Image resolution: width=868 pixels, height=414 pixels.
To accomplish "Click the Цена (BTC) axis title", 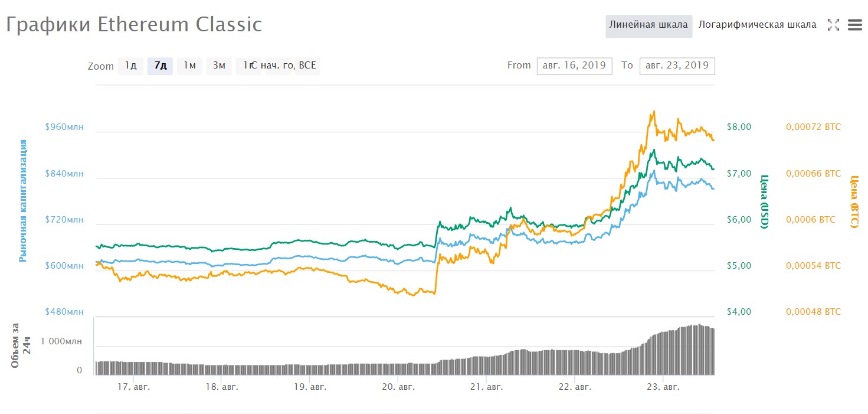I will pos(854,201).
